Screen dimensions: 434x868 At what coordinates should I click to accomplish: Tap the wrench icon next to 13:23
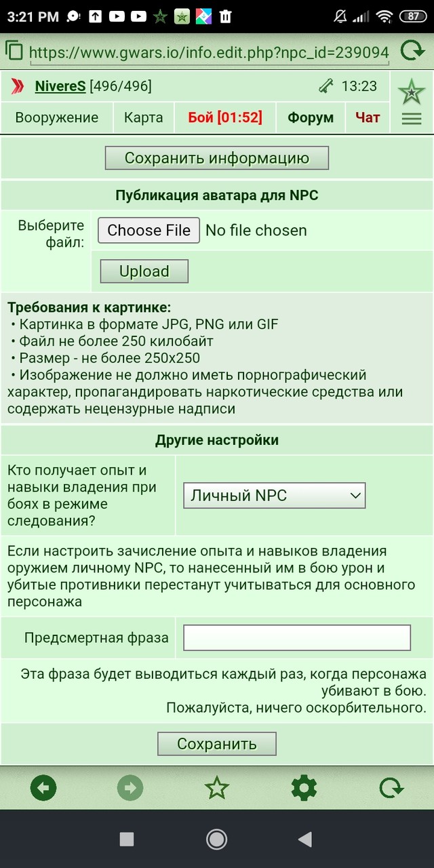[x=326, y=86]
